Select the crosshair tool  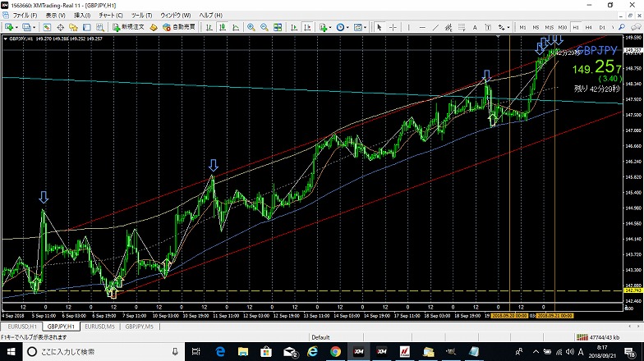tap(393, 27)
